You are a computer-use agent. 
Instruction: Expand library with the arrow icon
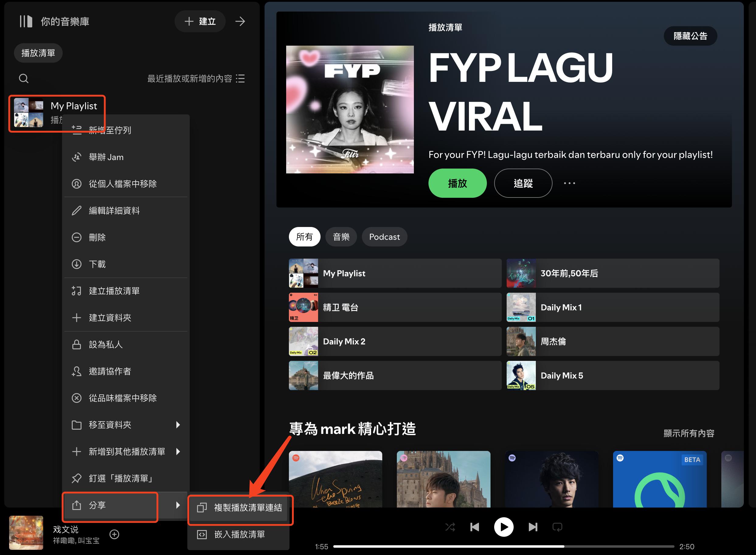click(240, 22)
